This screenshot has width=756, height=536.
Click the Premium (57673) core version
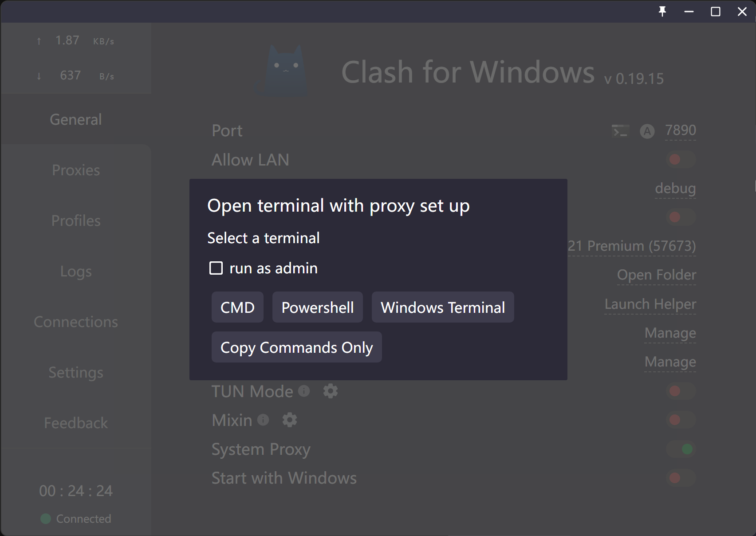click(x=632, y=246)
